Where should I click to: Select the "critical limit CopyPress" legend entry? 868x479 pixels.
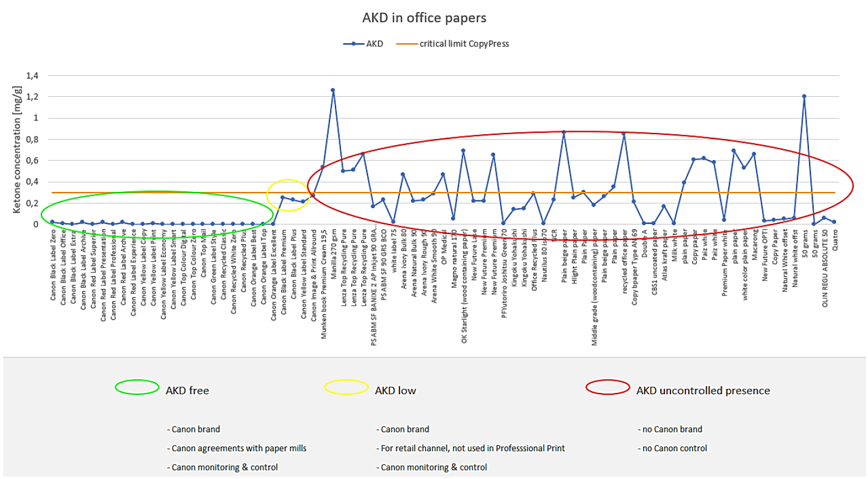pos(452,44)
